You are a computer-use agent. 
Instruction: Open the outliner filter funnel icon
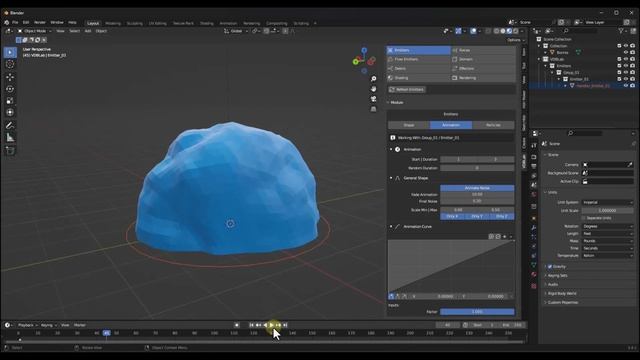(x=621, y=31)
